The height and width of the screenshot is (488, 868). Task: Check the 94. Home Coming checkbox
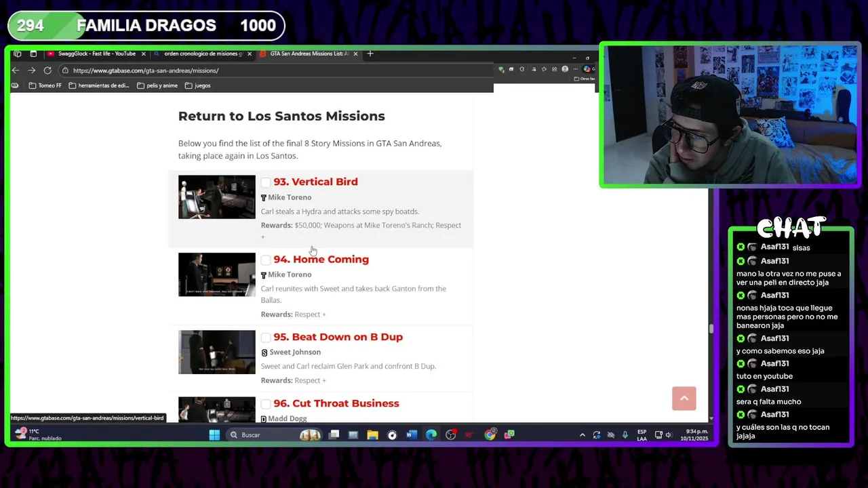pyautogui.click(x=266, y=260)
